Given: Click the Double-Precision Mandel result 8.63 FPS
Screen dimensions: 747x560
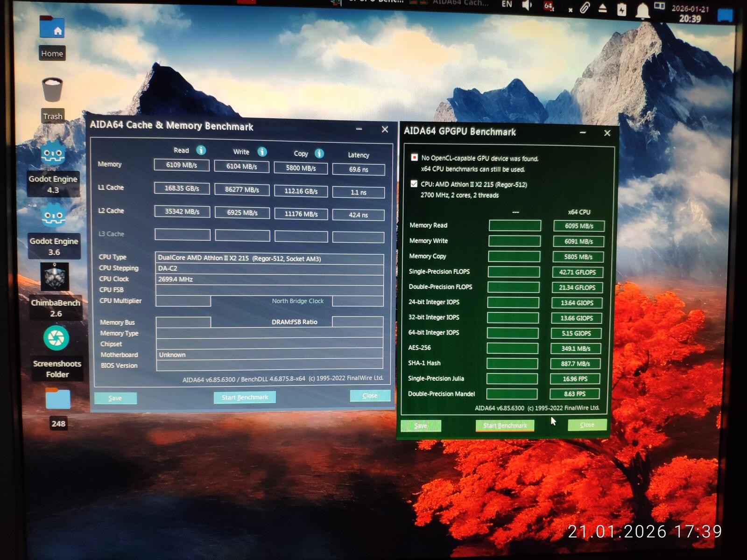Looking at the screenshot, I should point(574,394).
